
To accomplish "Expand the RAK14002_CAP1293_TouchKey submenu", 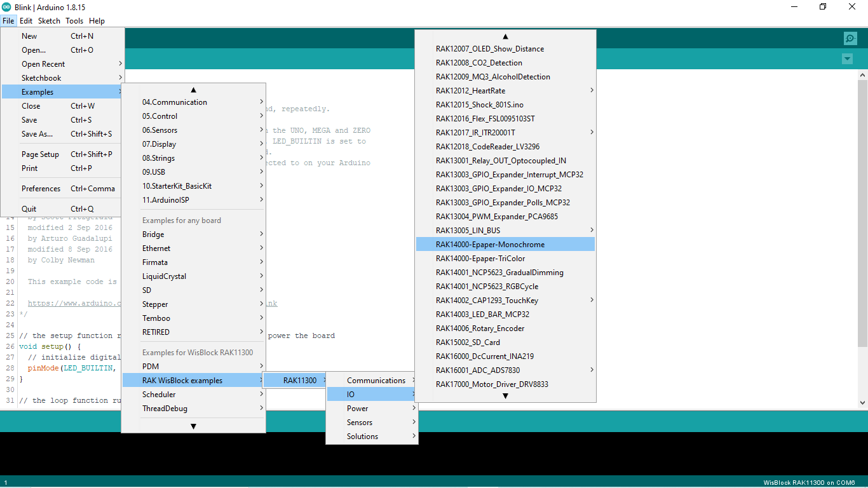I will pyautogui.click(x=505, y=301).
